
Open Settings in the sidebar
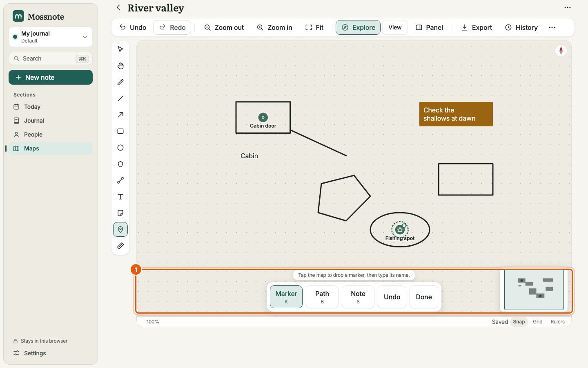[x=51, y=353]
